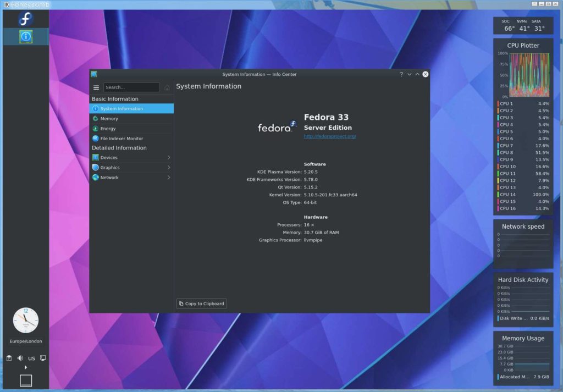This screenshot has height=392, width=563.
Task: Click inside the Search field
Action: click(x=132, y=87)
